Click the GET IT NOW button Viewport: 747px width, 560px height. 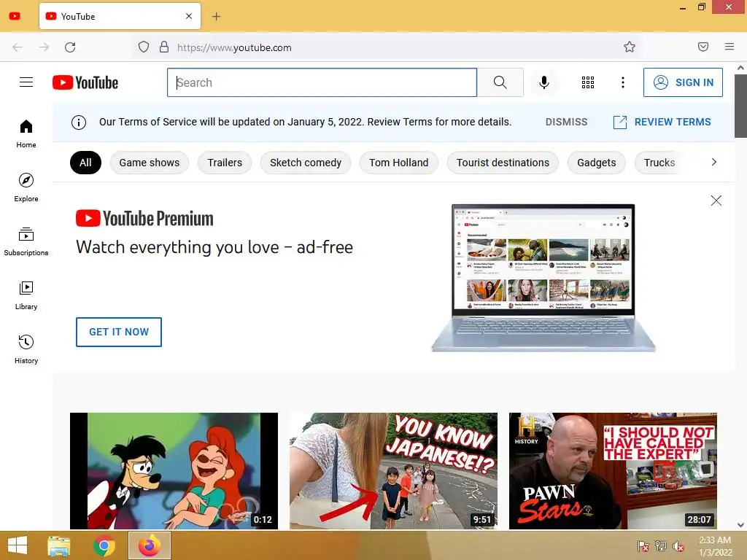119,332
